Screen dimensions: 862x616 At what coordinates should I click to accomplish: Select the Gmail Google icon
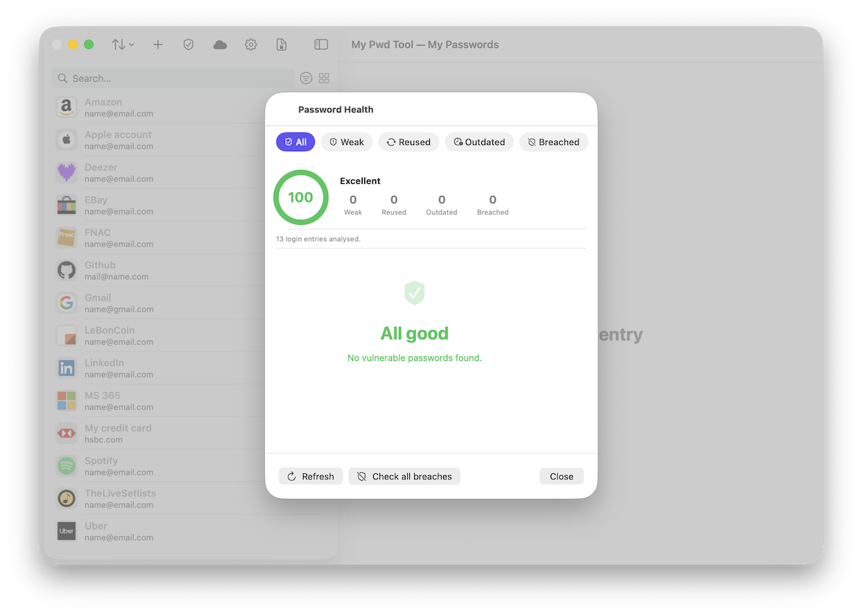67,303
